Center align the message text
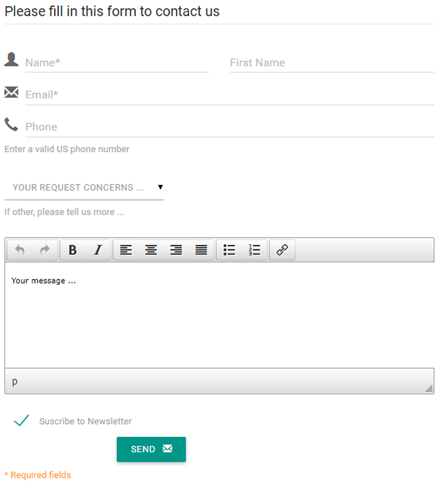448x504 pixels. pyautogui.click(x=151, y=250)
